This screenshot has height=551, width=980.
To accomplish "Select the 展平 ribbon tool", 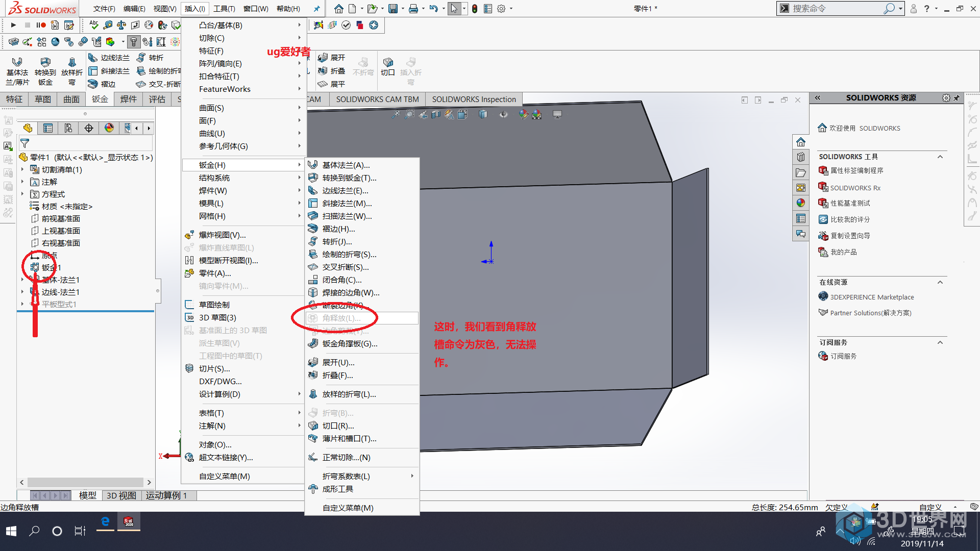I will (331, 84).
